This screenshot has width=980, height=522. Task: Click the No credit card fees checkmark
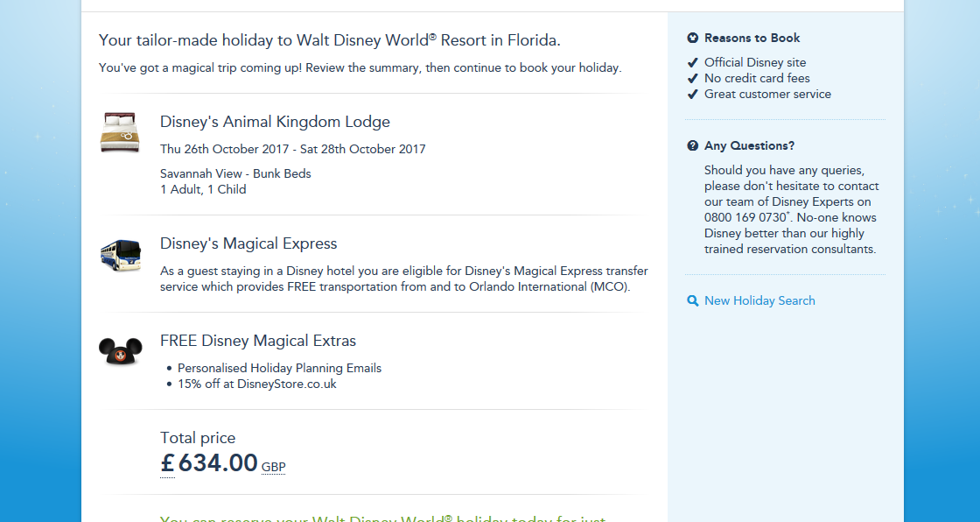pos(693,78)
